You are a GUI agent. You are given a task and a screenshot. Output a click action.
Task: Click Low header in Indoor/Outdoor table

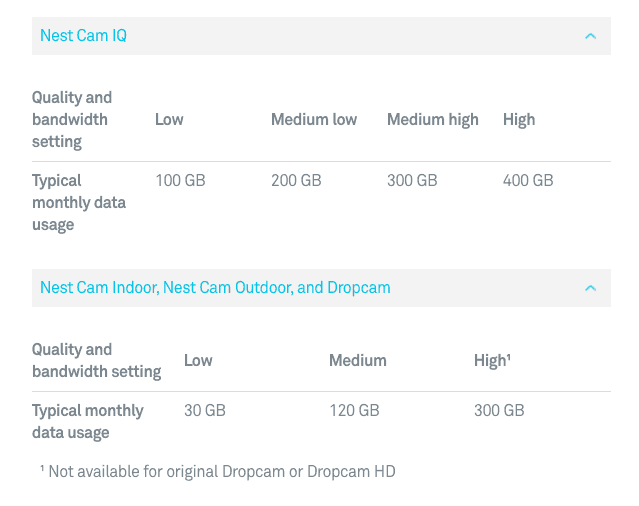pos(198,361)
